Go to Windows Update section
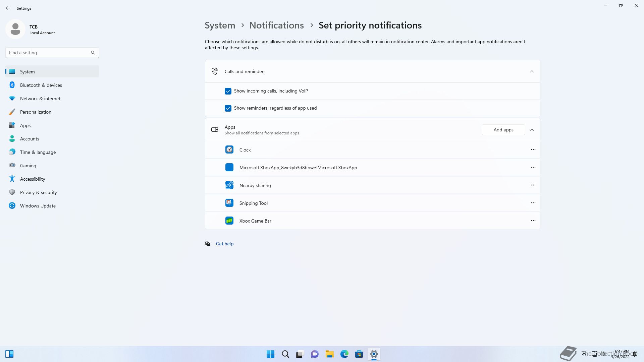 38,206
